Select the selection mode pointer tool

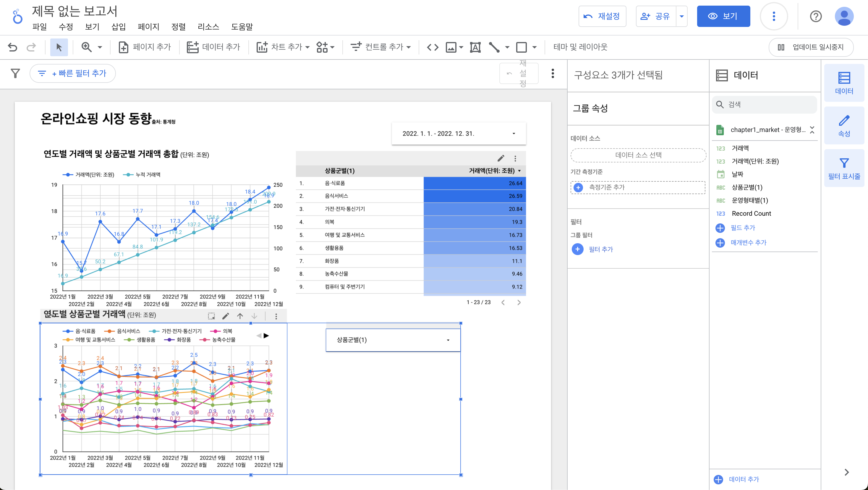pos(59,47)
